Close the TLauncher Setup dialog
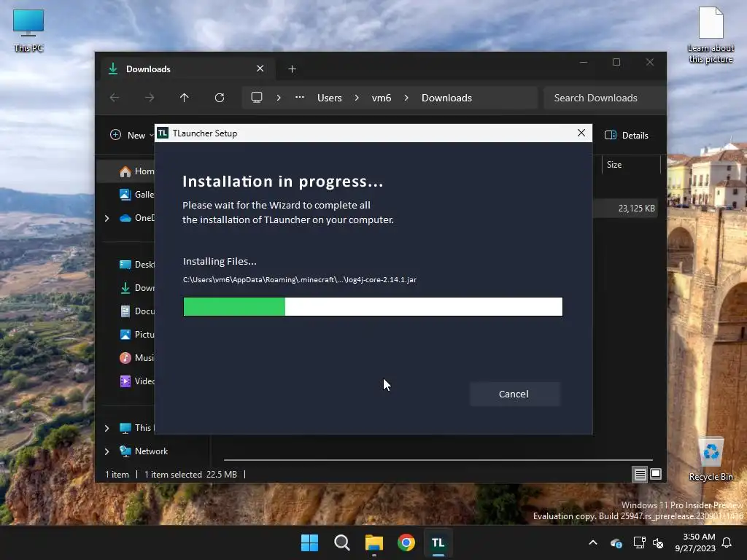The width and height of the screenshot is (747, 560). 581,133
